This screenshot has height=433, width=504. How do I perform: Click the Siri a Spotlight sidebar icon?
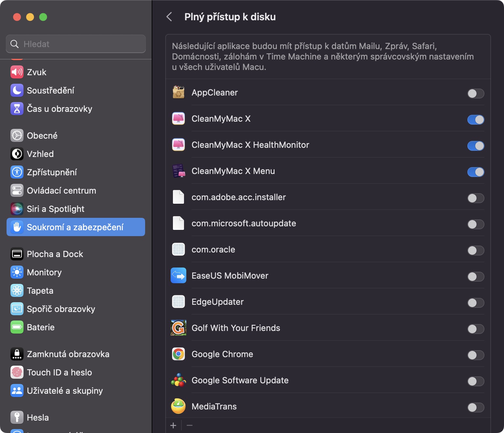coord(17,209)
